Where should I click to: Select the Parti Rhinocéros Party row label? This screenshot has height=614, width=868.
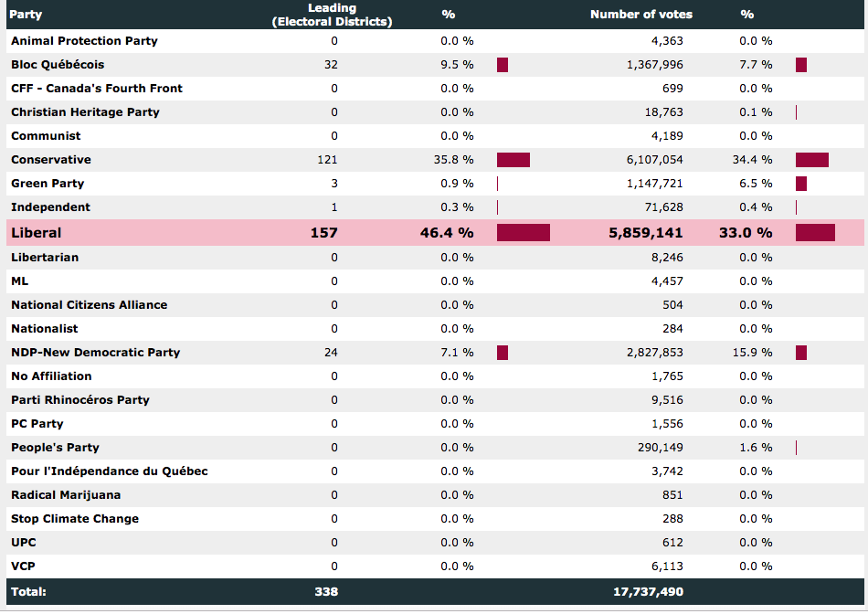coord(80,400)
